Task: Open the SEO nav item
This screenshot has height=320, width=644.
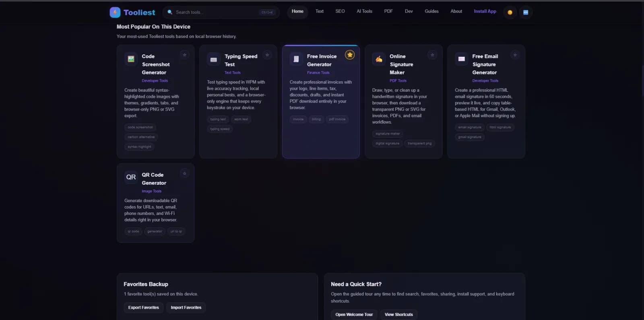Action: pyautogui.click(x=340, y=11)
